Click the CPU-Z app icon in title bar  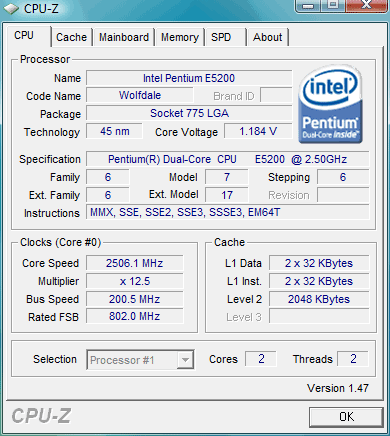coord(11,9)
